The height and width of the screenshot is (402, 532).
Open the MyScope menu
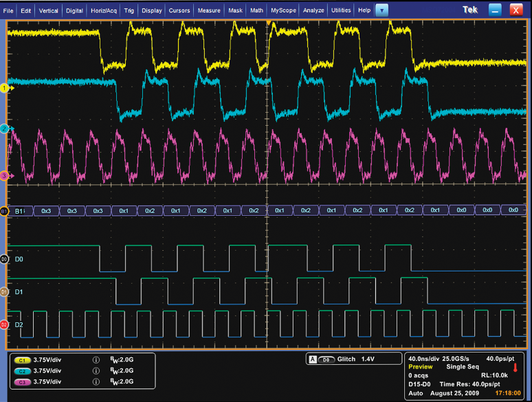tap(284, 10)
